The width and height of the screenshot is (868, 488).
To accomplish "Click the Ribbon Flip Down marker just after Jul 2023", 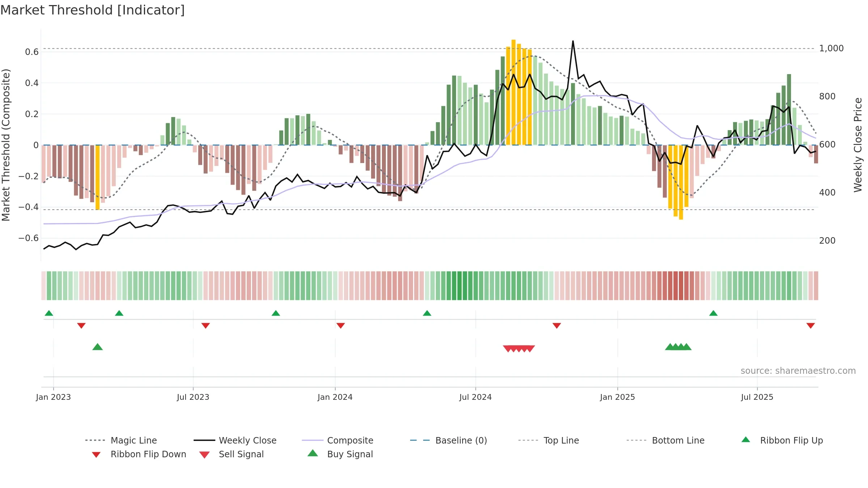I will pos(205,326).
